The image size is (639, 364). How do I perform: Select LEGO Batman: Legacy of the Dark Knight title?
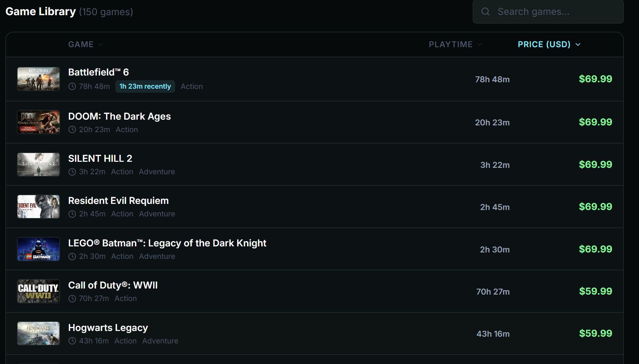click(x=167, y=243)
